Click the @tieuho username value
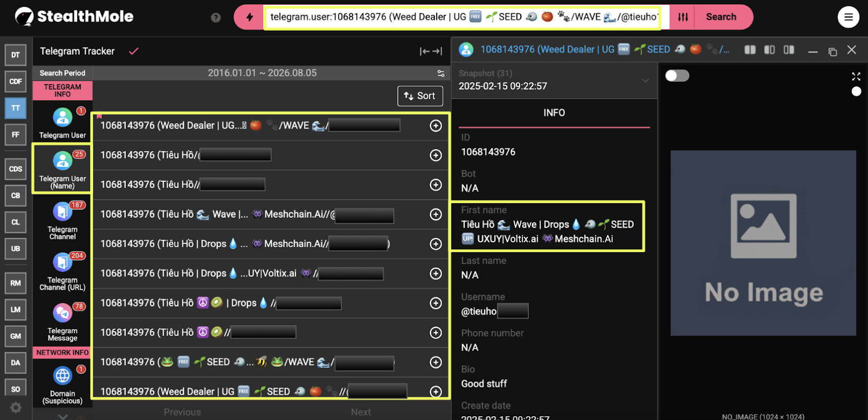The width and height of the screenshot is (868, 420). (479, 312)
